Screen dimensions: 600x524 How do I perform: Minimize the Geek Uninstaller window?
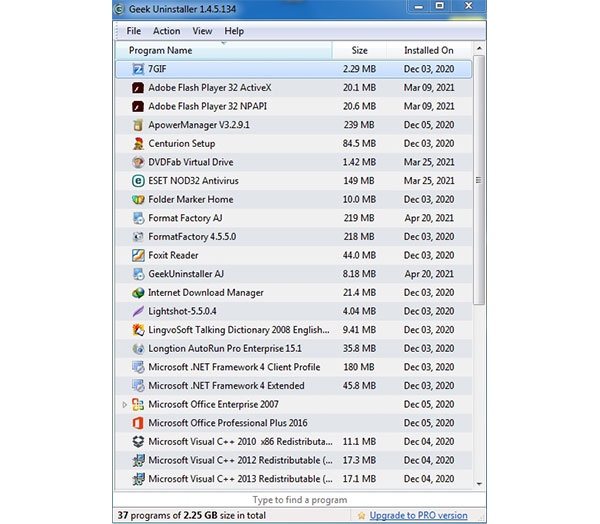(419, 6)
